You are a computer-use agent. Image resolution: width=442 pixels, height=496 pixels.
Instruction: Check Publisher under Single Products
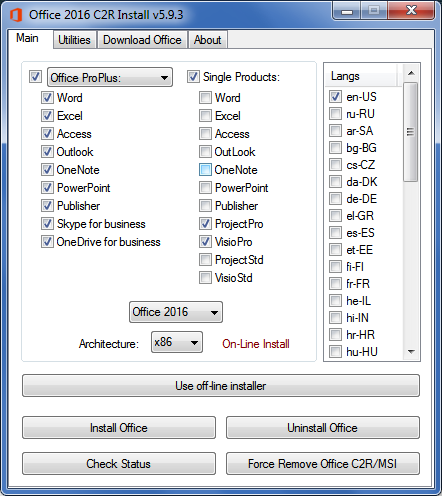pos(205,206)
